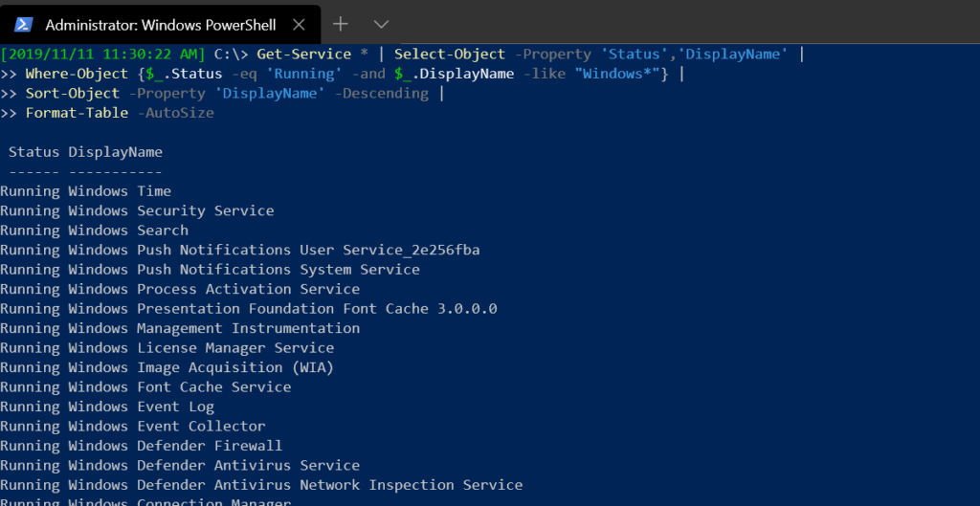This screenshot has height=506, width=980.
Task: Open a new tab with plus button
Action: (340, 24)
